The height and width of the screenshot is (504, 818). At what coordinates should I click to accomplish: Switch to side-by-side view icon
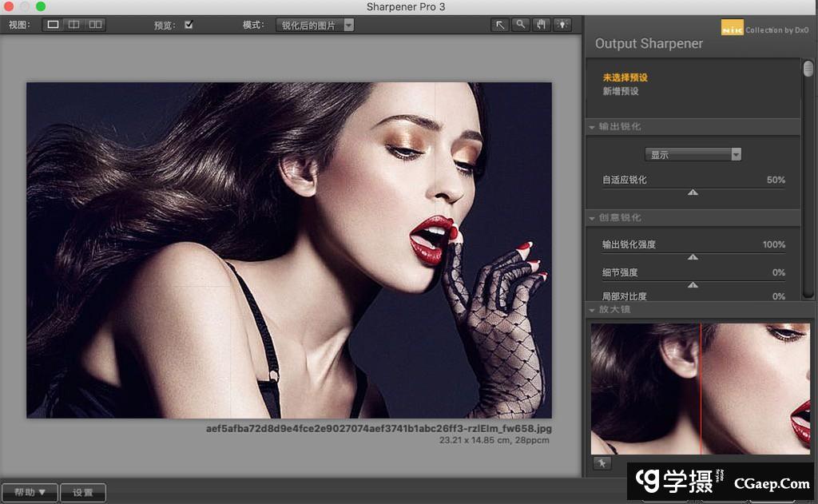click(x=95, y=25)
